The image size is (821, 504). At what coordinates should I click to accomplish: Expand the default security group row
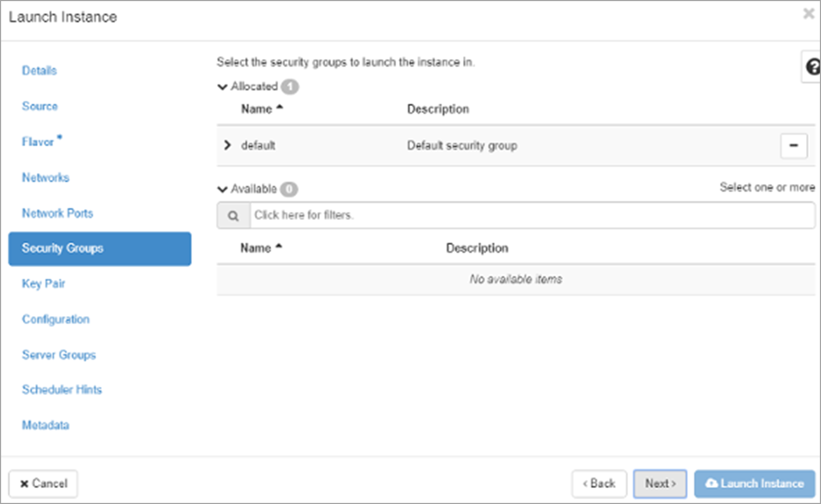[228, 145]
